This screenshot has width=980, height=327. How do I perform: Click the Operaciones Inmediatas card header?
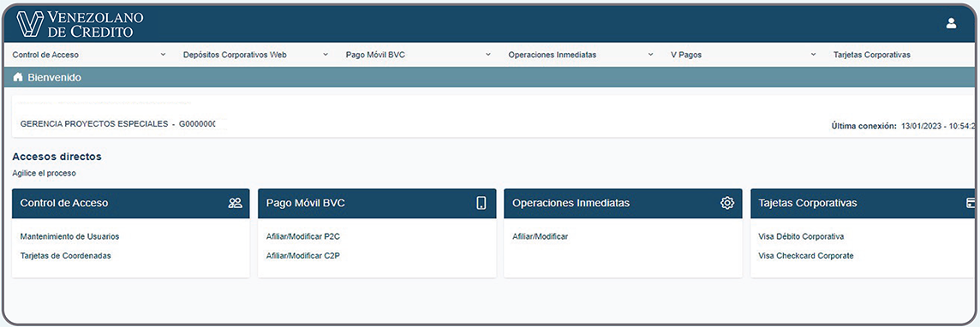(x=623, y=204)
